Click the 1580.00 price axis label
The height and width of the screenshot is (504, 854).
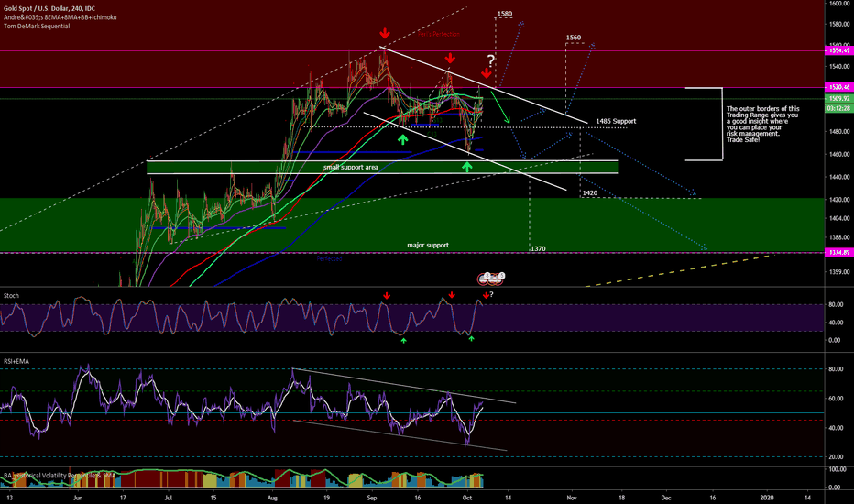tap(839, 24)
